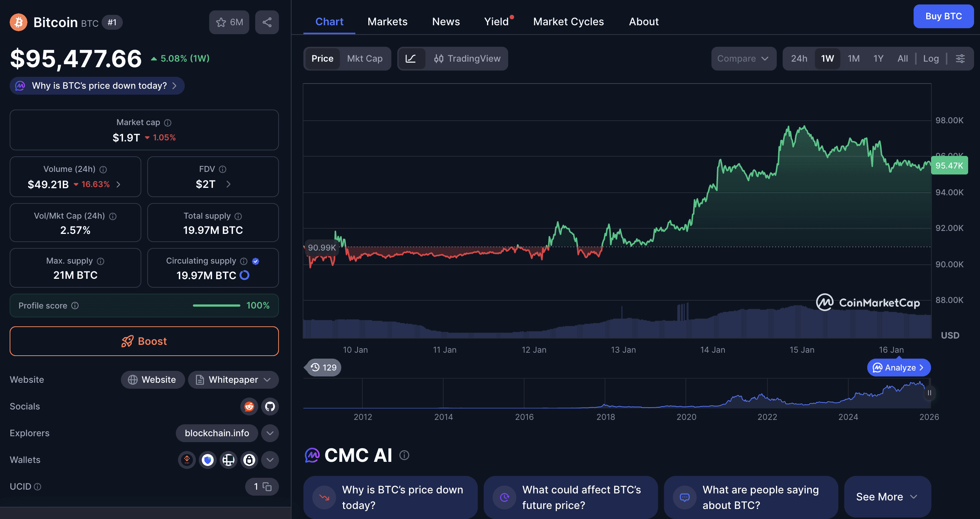Open Bitcoin's GitHub page

pyautogui.click(x=270, y=406)
